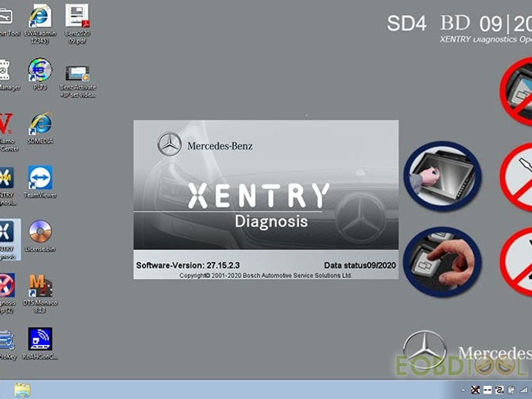532x399 pixels.
Task: Click the Bosch copyright line on splash
Action: pyautogui.click(x=266, y=276)
